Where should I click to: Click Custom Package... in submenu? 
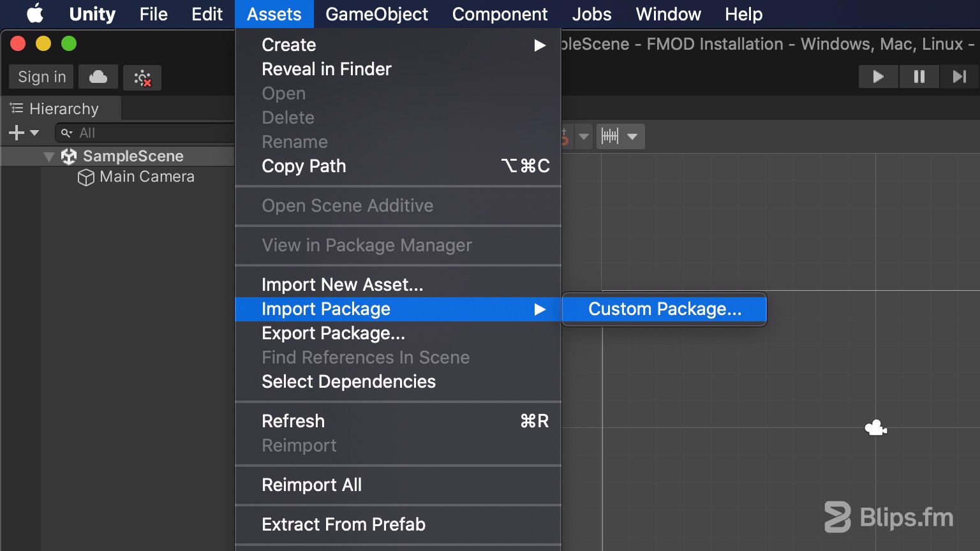pos(664,309)
